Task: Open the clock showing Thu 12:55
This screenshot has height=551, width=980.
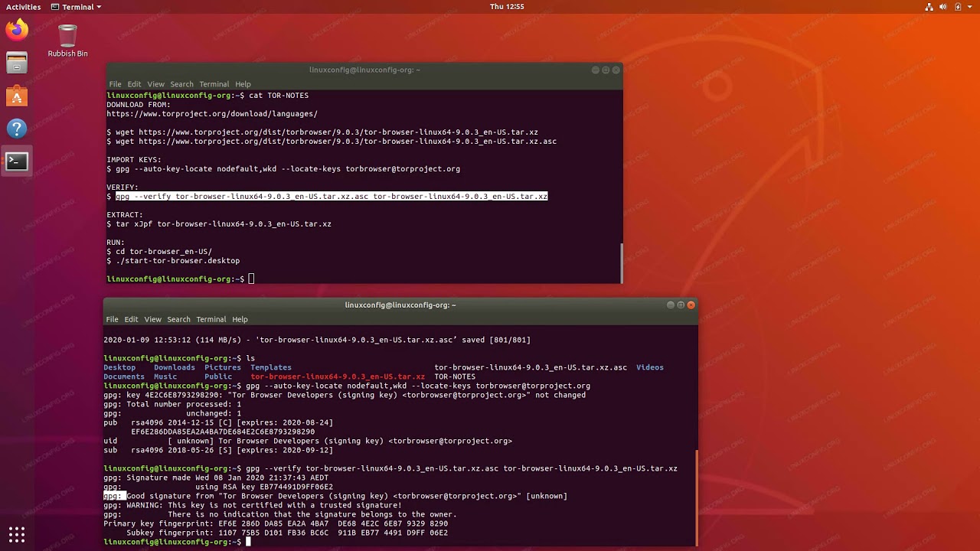Action: (x=507, y=7)
